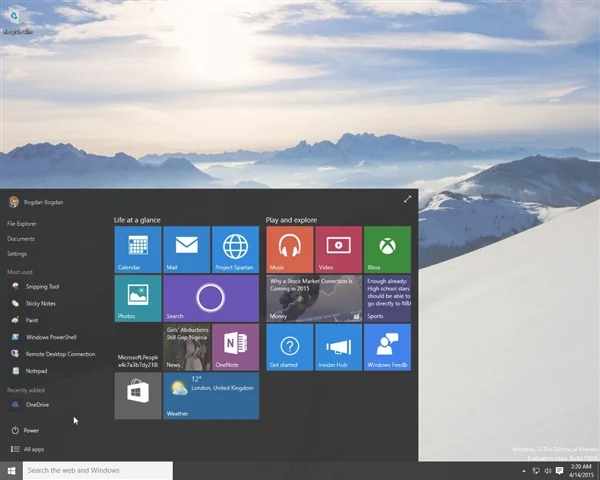Open the notifications action center icon
The height and width of the screenshot is (480, 600).
pos(559,470)
